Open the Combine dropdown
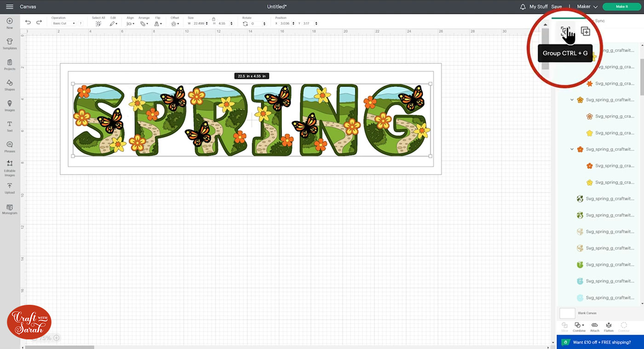The height and width of the screenshot is (349, 644). 579,327
